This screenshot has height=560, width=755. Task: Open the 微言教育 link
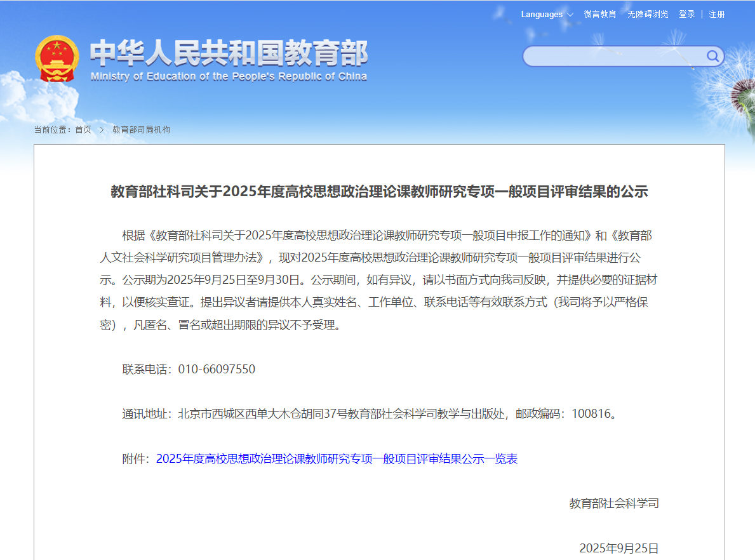point(600,14)
